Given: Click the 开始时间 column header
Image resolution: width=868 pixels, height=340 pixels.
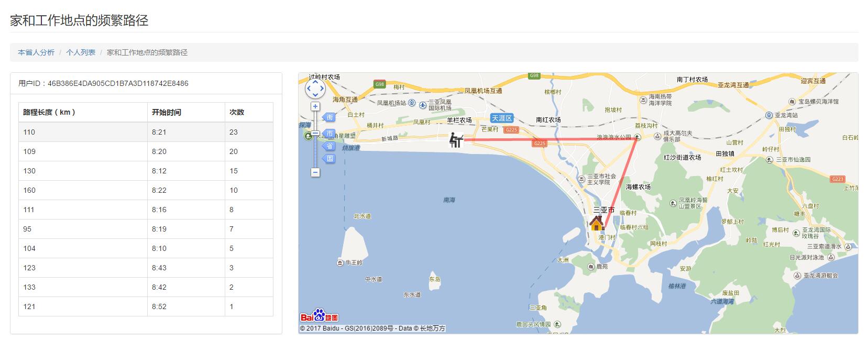Looking at the screenshot, I should pyautogui.click(x=167, y=112).
